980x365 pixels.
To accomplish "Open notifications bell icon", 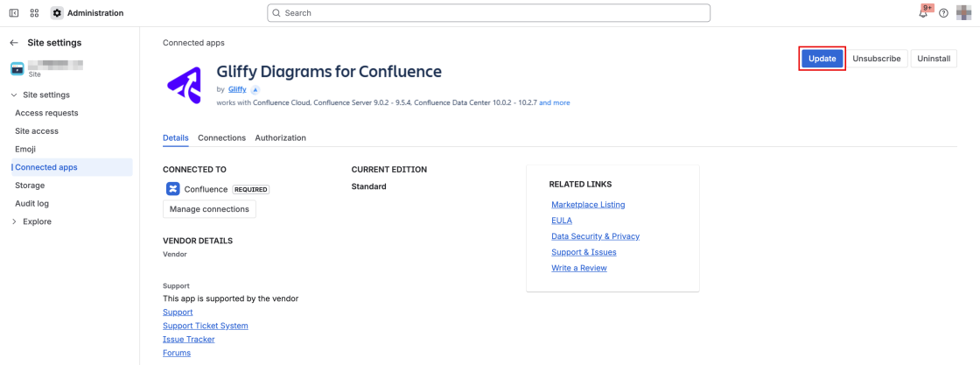I will pos(923,12).
